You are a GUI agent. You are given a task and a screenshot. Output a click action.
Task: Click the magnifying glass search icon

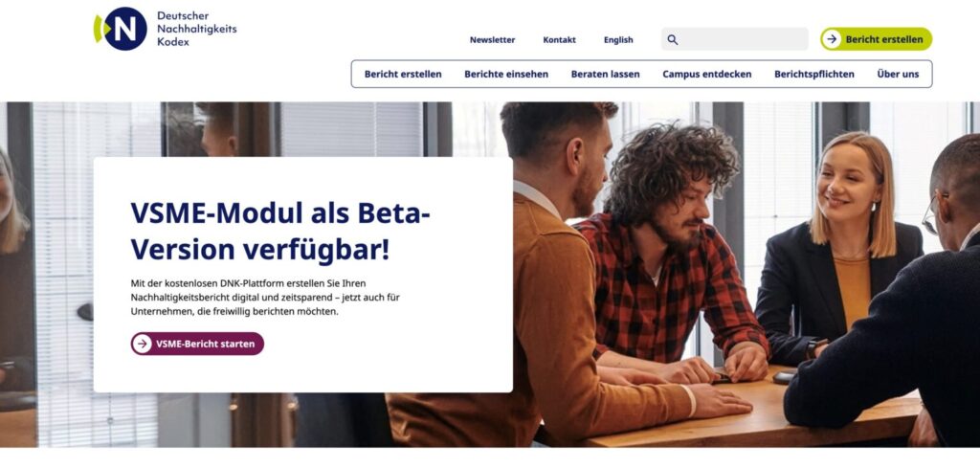[673, 39]
